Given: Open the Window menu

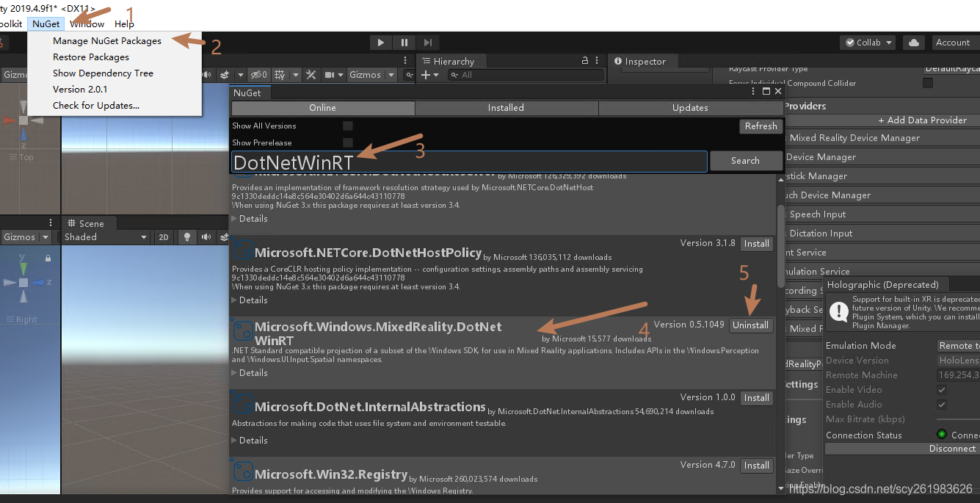Looking at the screenshot, I should (x=87, y=24).
